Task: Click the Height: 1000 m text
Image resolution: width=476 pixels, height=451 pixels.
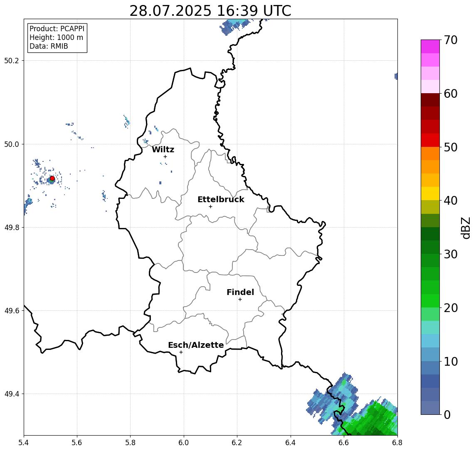Action: [x=56, y=37]
